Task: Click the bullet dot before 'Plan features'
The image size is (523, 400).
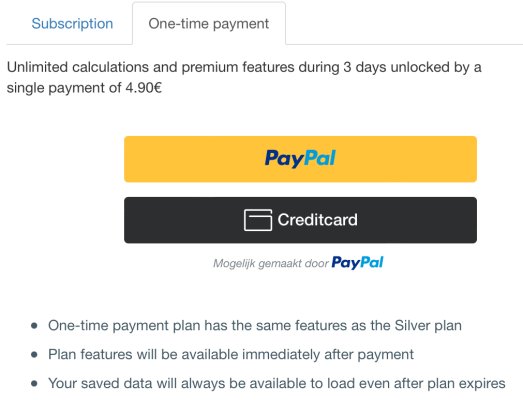Action: coord(34,354)
